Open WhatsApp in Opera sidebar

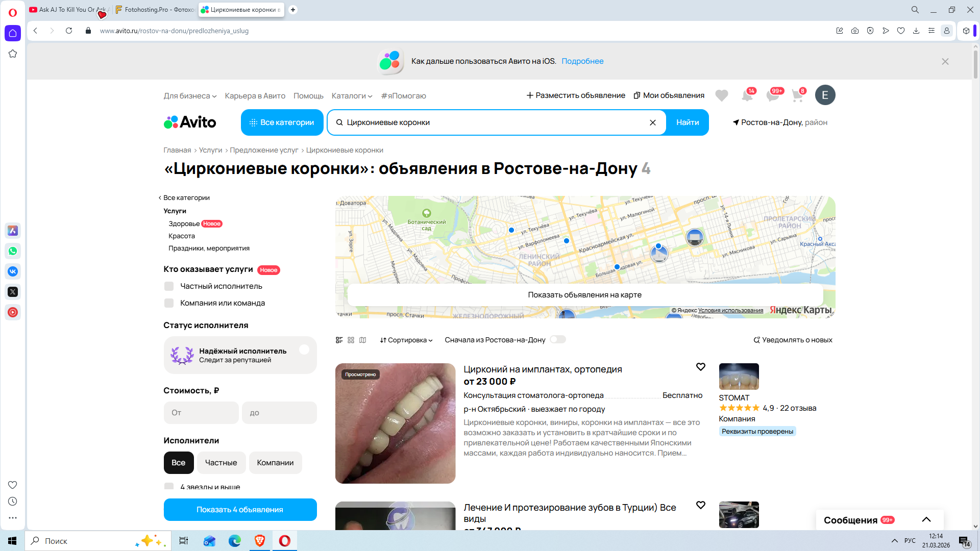tap(13, 251)
